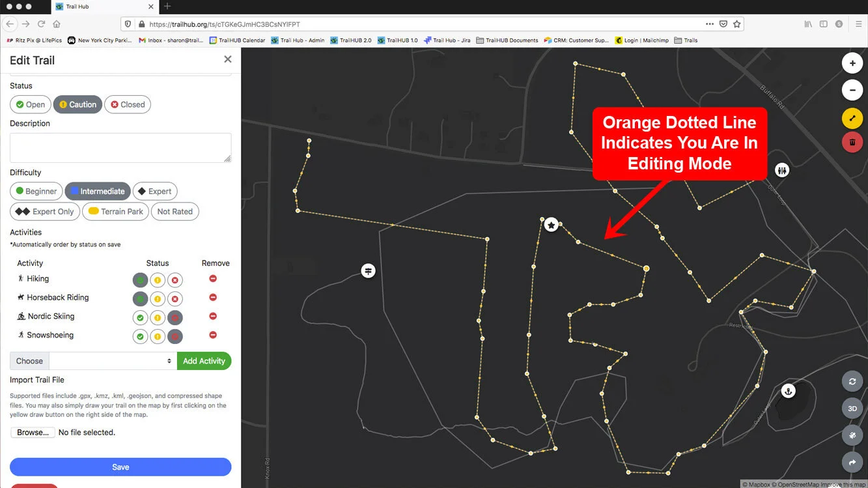Image resolution: width=868 pixels, height=488 pixels.
Task: Select the star marker on the map
Action: tap(552, 225)
